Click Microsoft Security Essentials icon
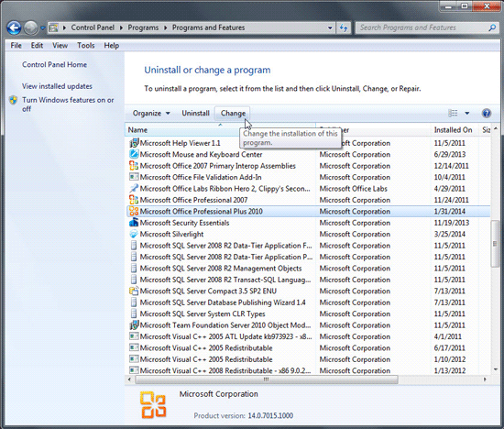504x429 pixels. pyautogui.click(x=134, y=223)
